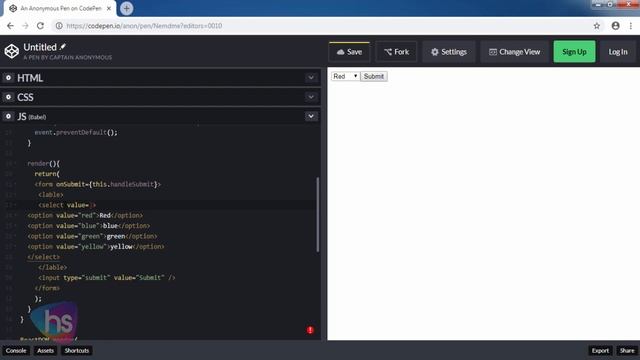Click the green Sign Up button
Image resolution: width=640 pixels, height=360 pixels.
tap(574, 51)
